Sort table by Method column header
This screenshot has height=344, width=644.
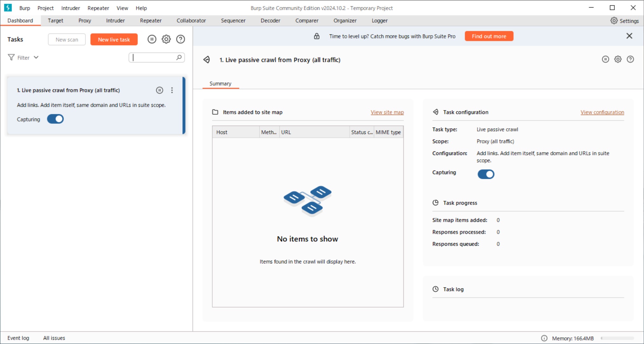coord(269,132)
